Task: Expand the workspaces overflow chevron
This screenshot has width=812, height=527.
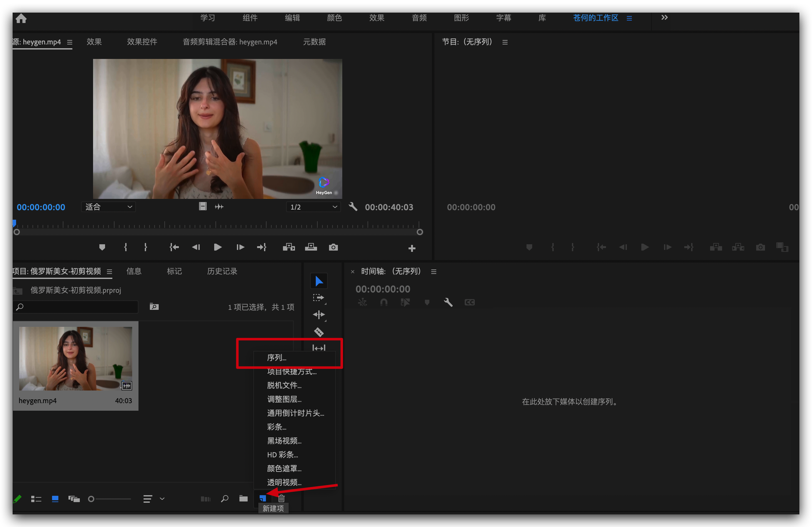Action: pyautogui.click(x=664, y=17)
